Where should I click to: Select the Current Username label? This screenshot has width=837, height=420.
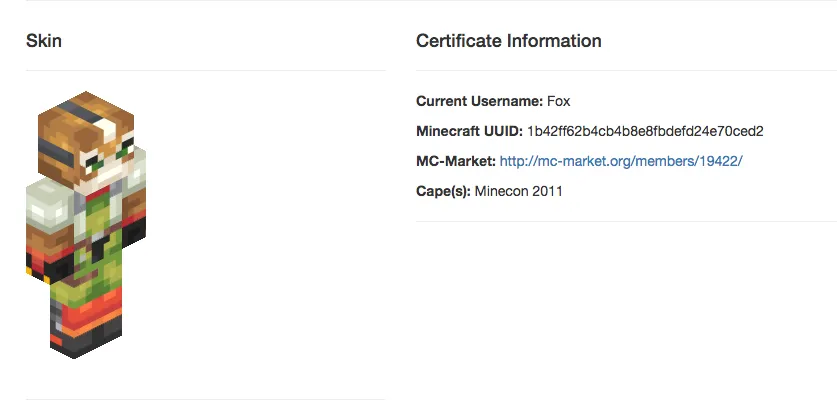479,101
